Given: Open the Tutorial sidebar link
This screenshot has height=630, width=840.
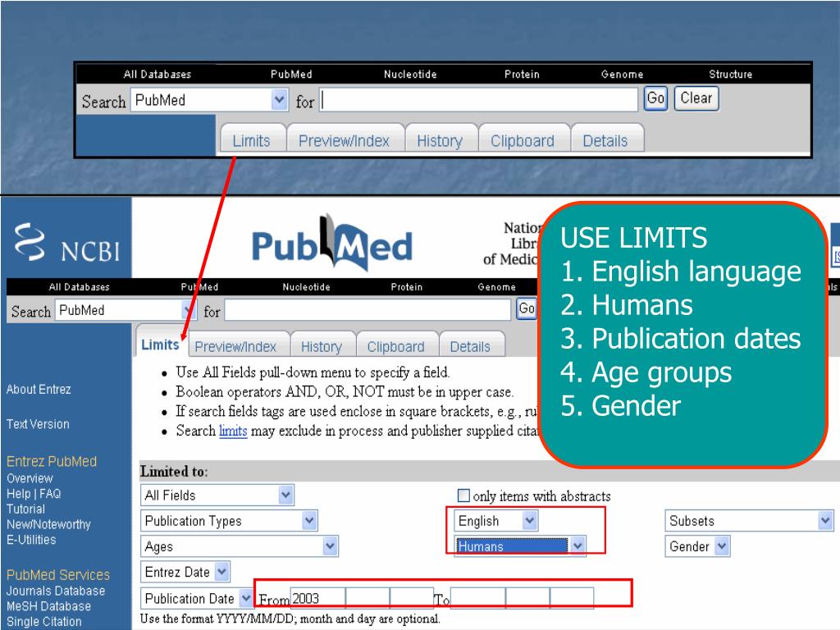Looking at the screenshot, I should pos(25,509).
